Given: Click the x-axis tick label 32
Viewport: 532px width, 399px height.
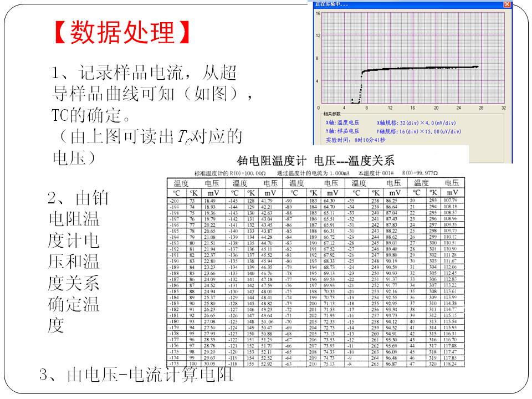Looking at the screenshot, I should click(x=504, y=108).
